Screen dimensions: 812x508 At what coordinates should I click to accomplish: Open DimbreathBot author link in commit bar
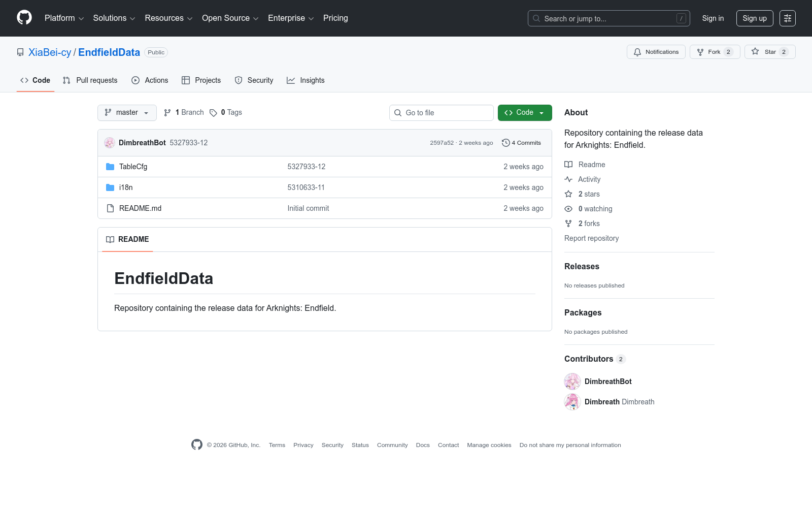pos(142,143)
